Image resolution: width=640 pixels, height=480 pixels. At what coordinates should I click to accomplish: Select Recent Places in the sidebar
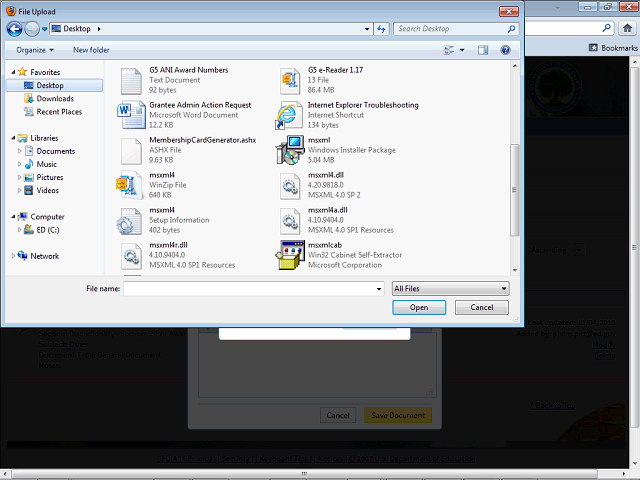click(x=59, y=111)
